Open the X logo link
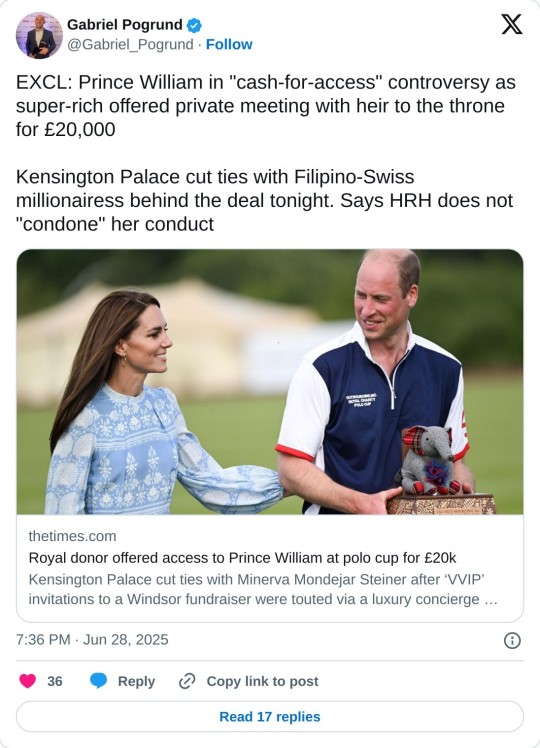Viewport: 540px width, 748px height. coord(511,24)
